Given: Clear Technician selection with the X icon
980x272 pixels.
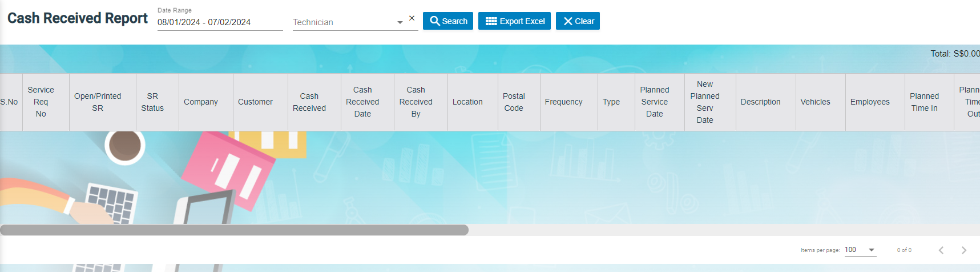Looking at the screenshot, I should point(412,18).
